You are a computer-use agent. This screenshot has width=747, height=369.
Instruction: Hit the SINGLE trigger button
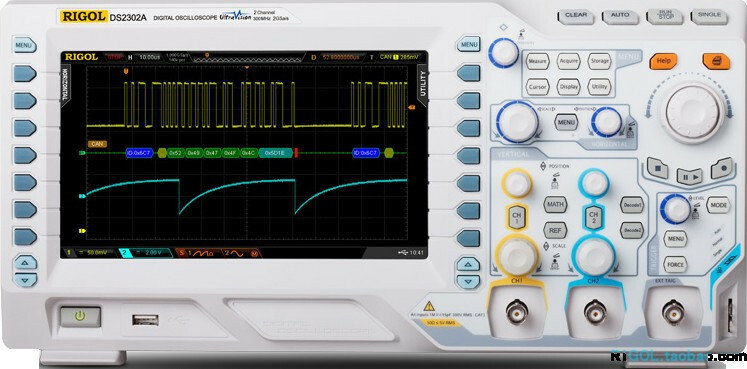tap(709, 17)
